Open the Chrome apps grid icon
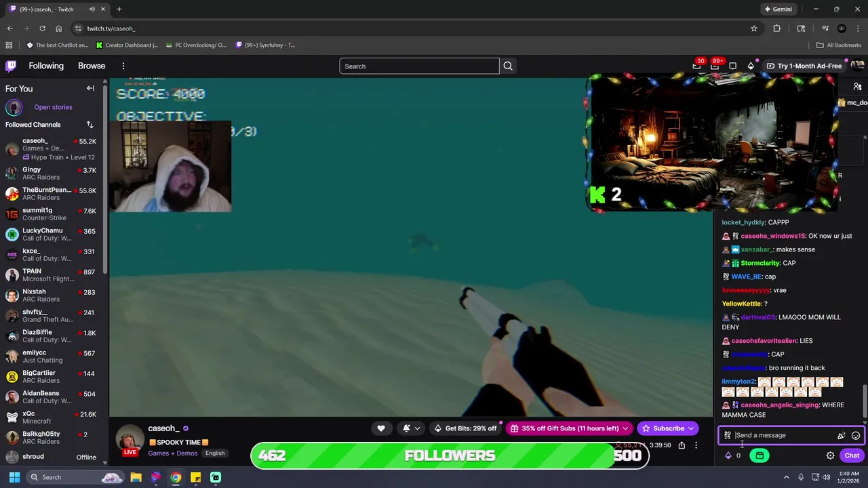 (x=9, y=45)
